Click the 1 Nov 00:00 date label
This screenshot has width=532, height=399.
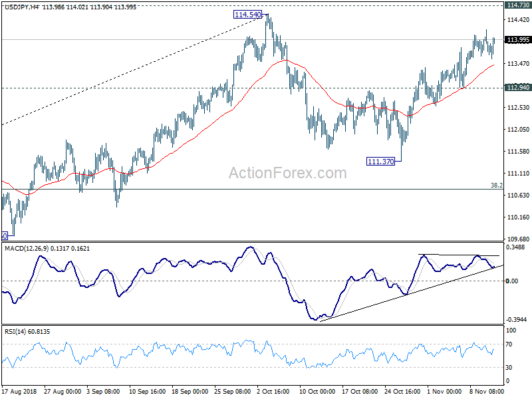point(444,391)
